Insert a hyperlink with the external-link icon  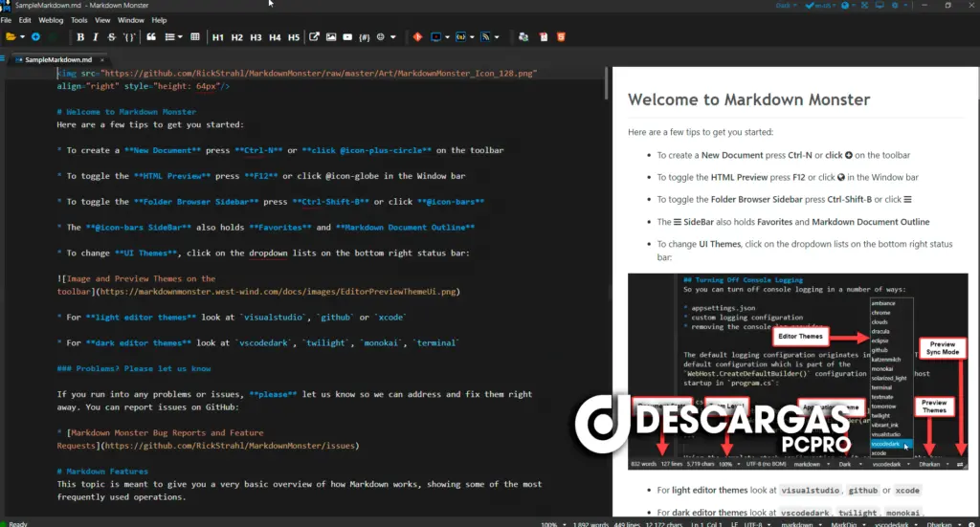coord(314,37)
